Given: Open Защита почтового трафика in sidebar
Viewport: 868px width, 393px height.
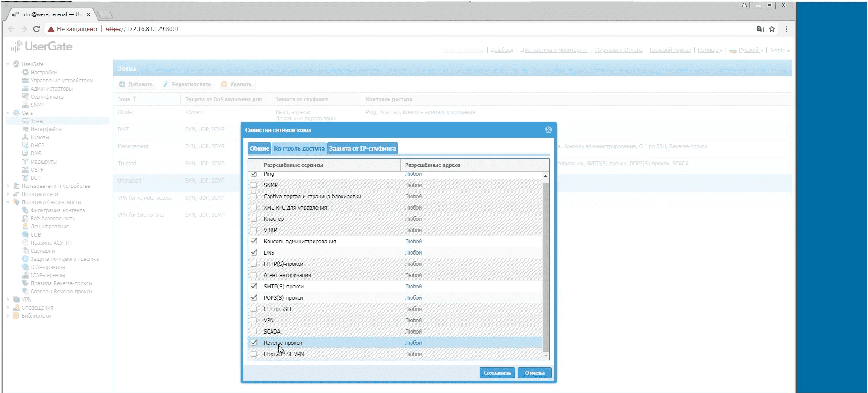Looking at the screenshot, I should tap(65, 259).
